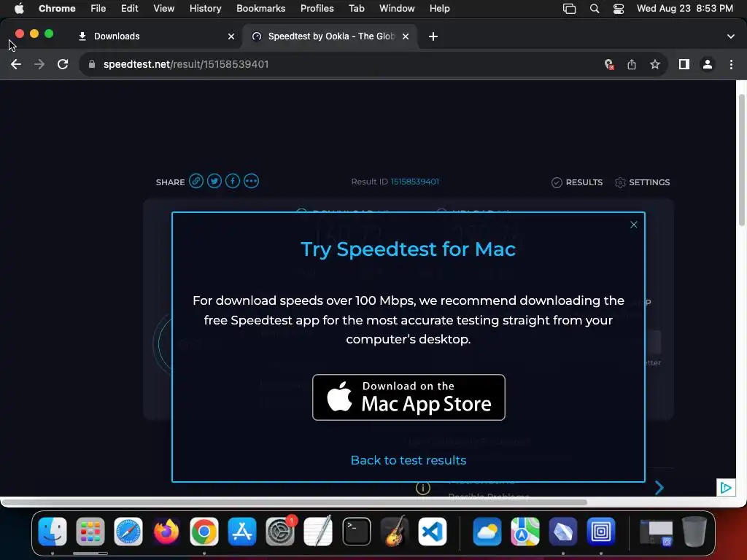Viewport: 747px width, 560px height.
Task: Open the Chrome share page icon
Action: tap(632, 64)
